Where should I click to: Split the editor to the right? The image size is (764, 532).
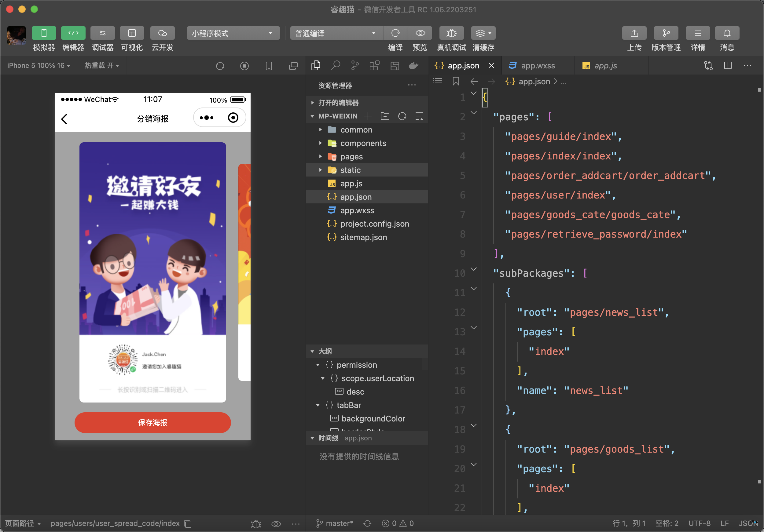click(728, 65)
